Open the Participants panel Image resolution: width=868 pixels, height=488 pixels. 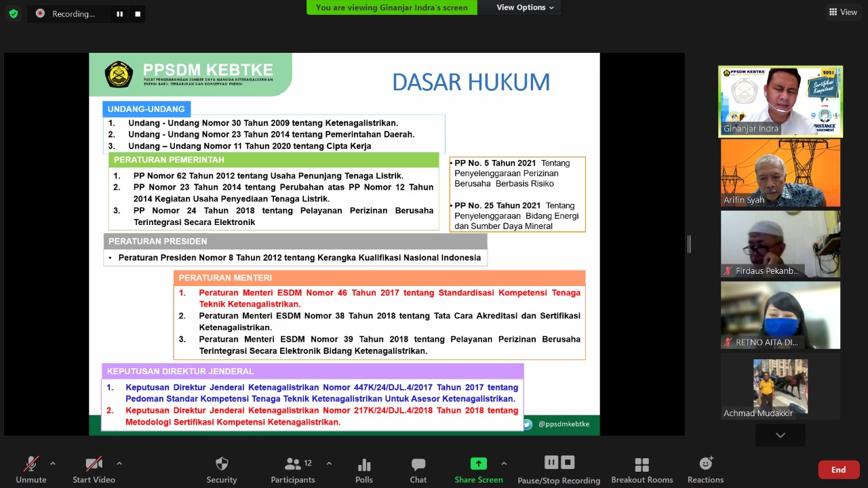(293, 470)
